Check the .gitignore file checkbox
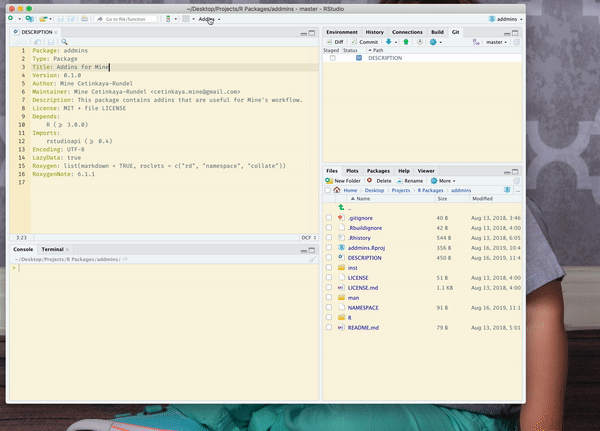600x431 pixels. 329,217
